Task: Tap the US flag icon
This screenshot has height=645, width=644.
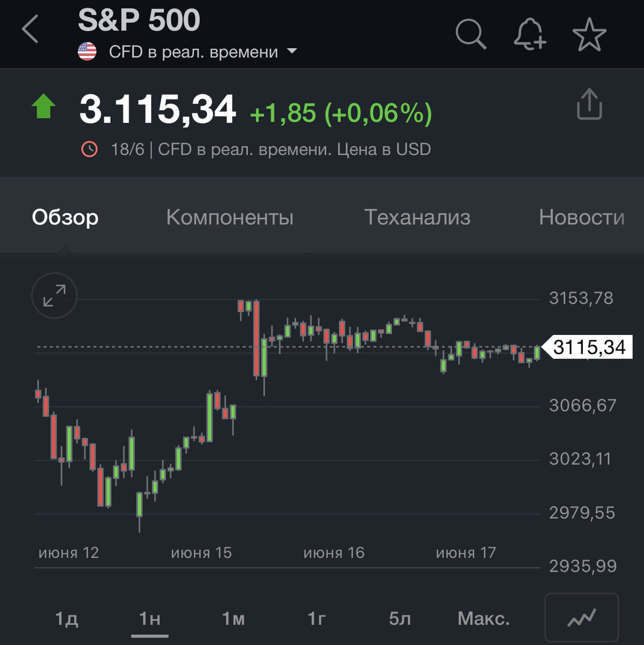Action: pyautogui.click(x=87, y=52)
